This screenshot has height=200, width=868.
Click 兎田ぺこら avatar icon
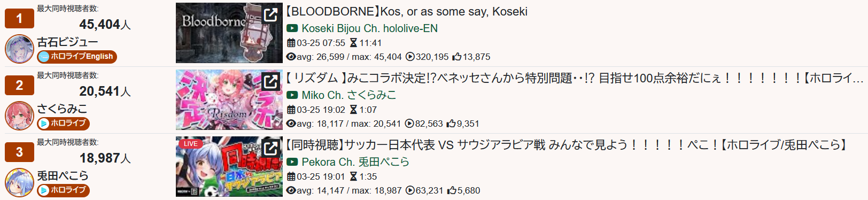click(x=19, y=182)
